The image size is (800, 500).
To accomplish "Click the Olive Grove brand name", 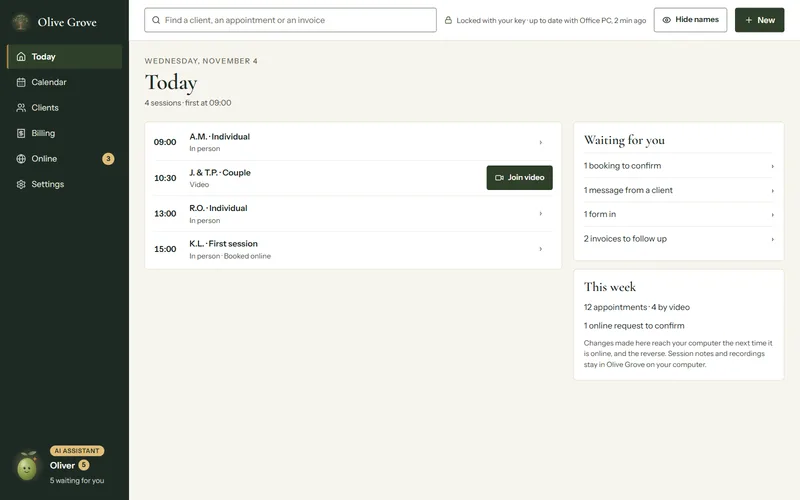I will coord(67,22).
